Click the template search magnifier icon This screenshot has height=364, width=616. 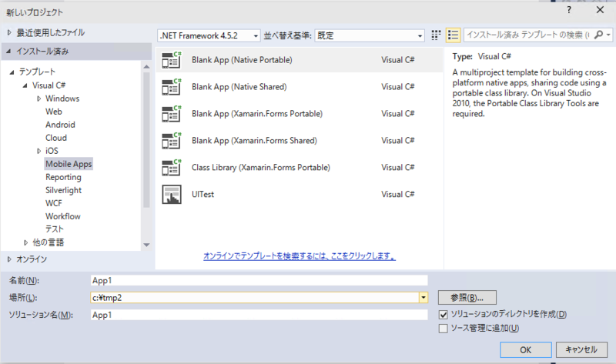[598, 35]
